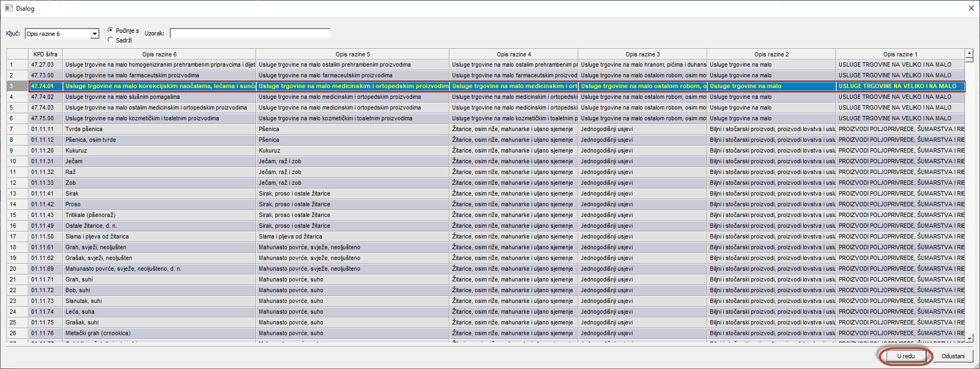Click the 'Opis razine 5' column header

(352, 54)
